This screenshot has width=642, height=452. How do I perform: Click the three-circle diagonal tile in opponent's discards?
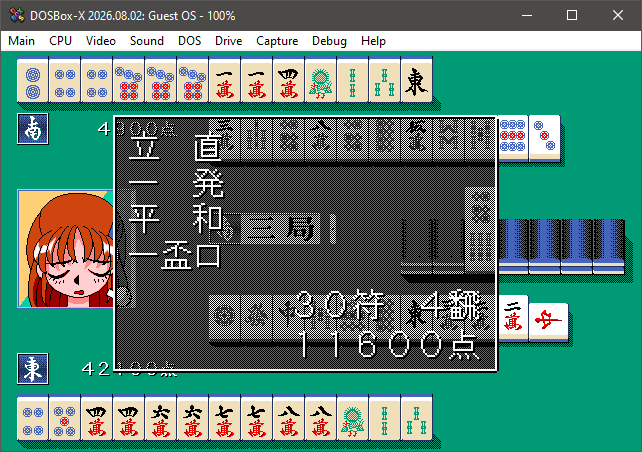(x=545, y=138)
